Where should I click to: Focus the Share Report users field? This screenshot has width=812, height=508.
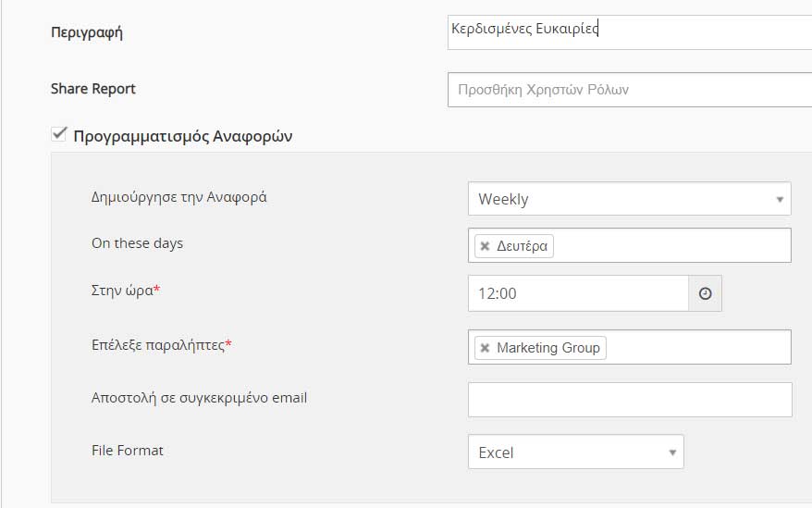point(630,90)
